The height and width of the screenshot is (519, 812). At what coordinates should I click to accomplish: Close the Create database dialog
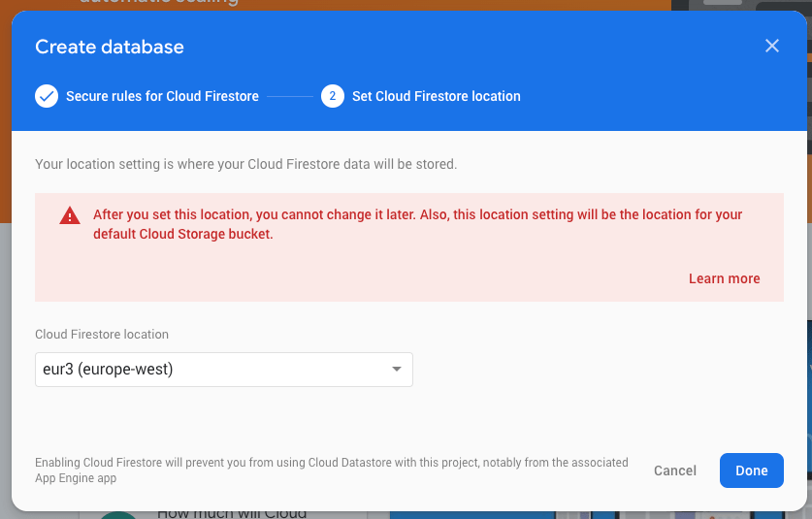(772, 46)
